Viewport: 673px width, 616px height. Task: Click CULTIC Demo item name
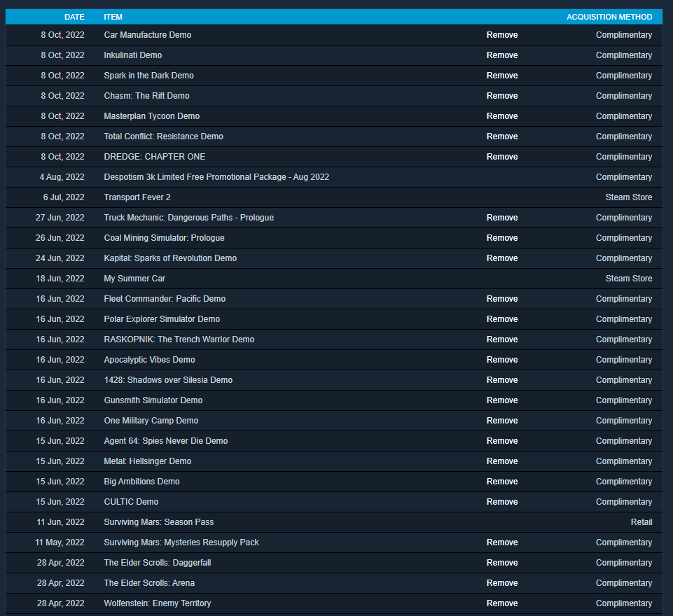pos(131,502)
